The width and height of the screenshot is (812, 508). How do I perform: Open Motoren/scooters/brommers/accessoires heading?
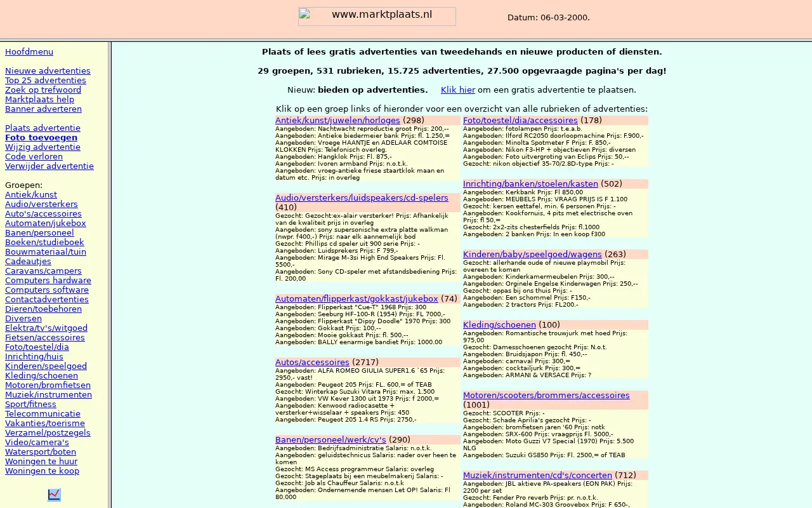pyautogui.click(x=546, y=395)
